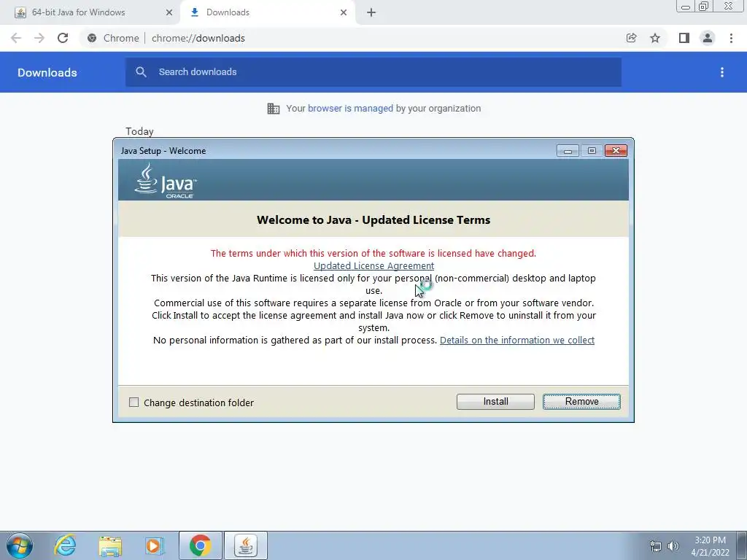Switch to Chrome in the taskbar
Image resolution: width=747 pixels, height=560 pixels.
[x=201, y=545]
